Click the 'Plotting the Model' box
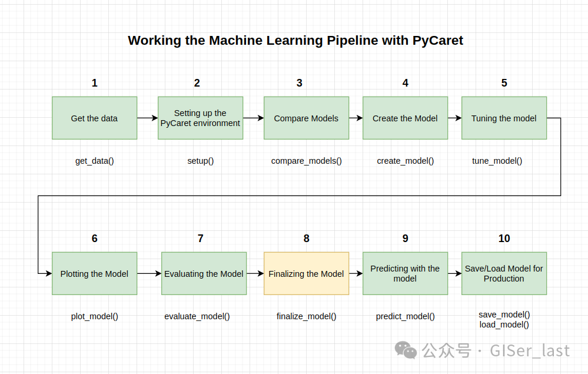The width and height of the screenshot is (588, 374). pos(95,273)
